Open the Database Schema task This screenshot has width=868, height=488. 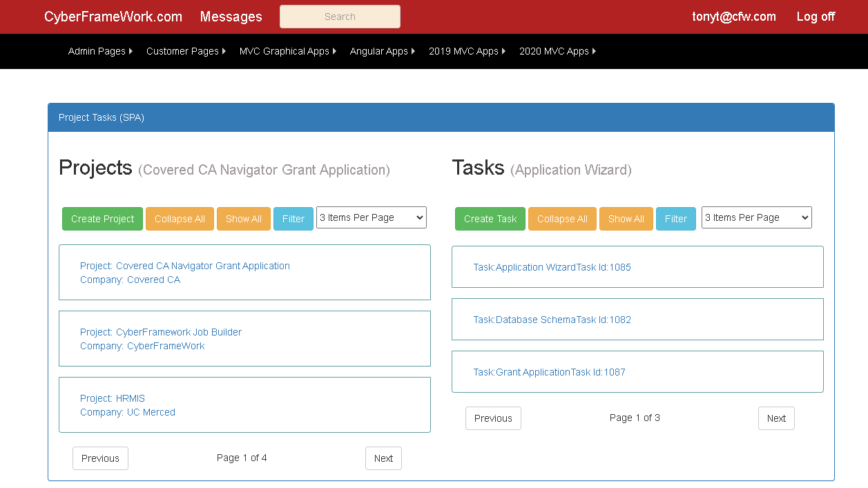(637, 320)
